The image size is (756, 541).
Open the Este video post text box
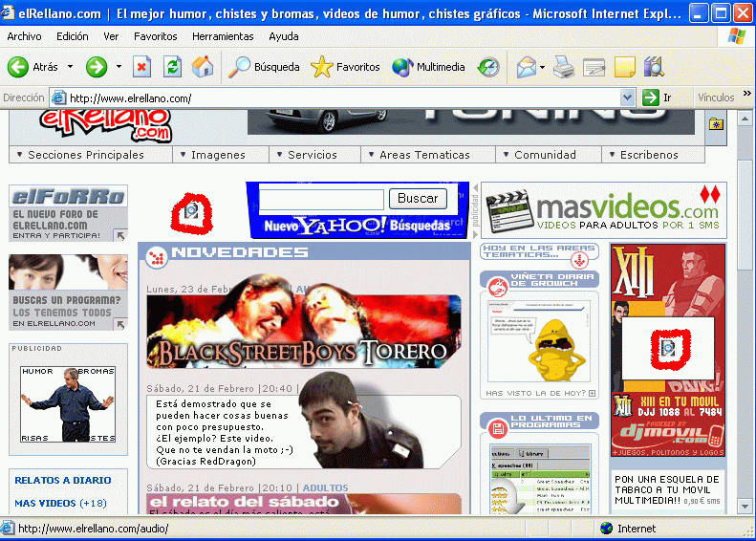(304, 432)
